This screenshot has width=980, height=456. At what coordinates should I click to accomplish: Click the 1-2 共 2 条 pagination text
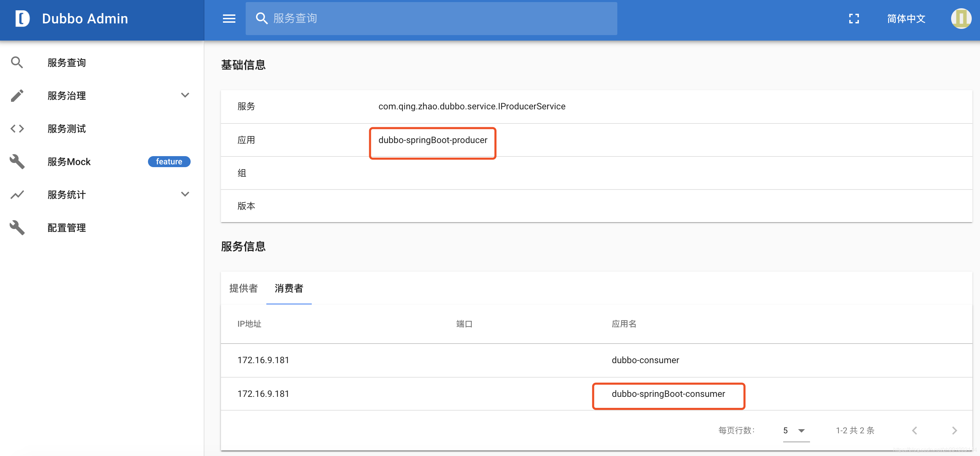point(855,431)
